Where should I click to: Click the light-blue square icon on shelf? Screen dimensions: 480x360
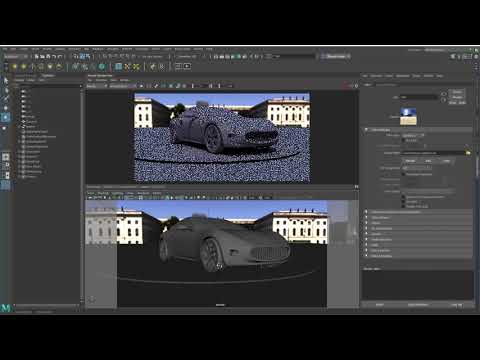(118, 67)
